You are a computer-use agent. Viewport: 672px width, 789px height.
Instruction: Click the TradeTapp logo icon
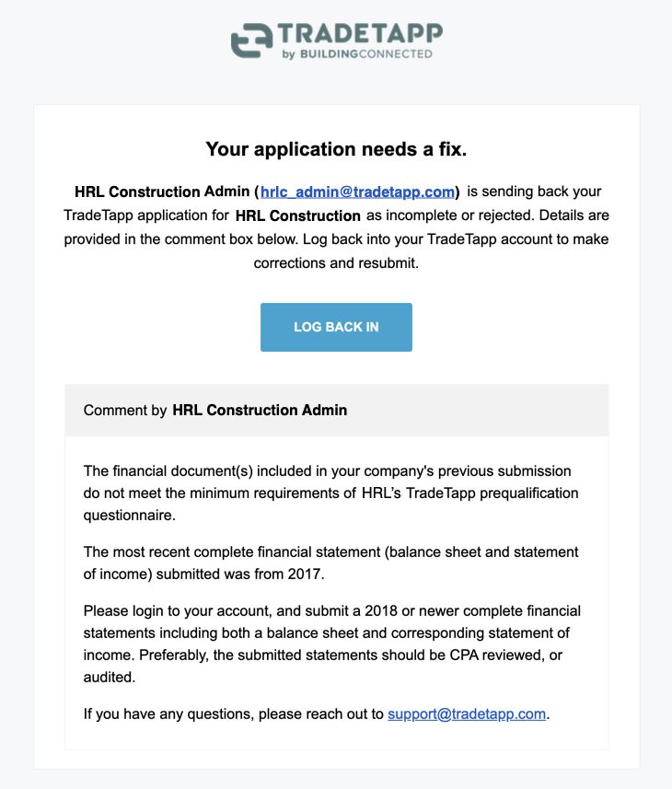pos(250,41)
